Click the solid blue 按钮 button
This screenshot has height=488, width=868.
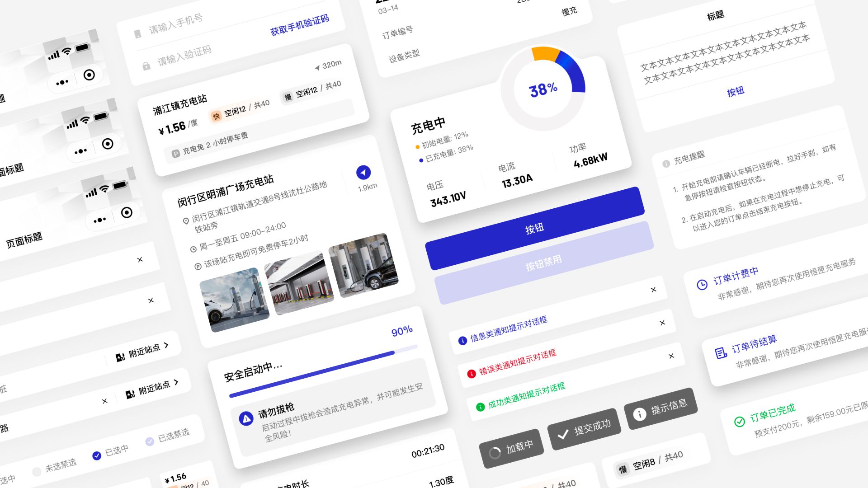coord(535,228)
